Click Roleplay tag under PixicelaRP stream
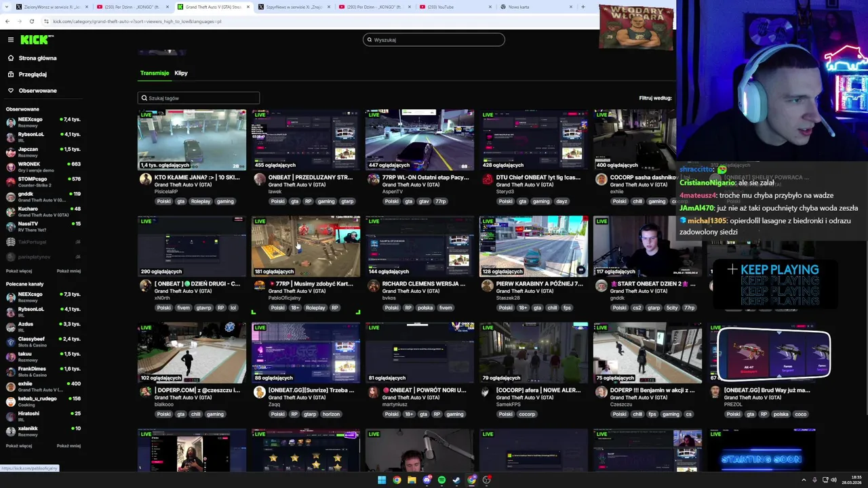This screenshot has height=488, width=868. coord(201,201)
